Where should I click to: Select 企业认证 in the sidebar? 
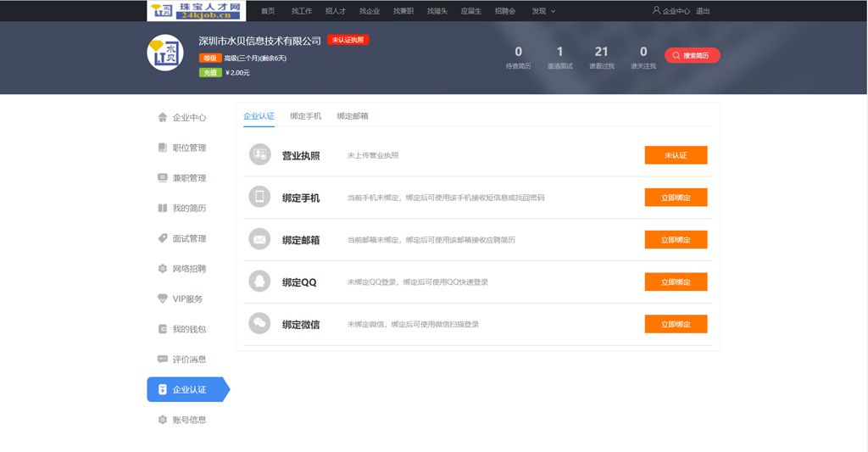pyautogui.click(x=188, y=389)
